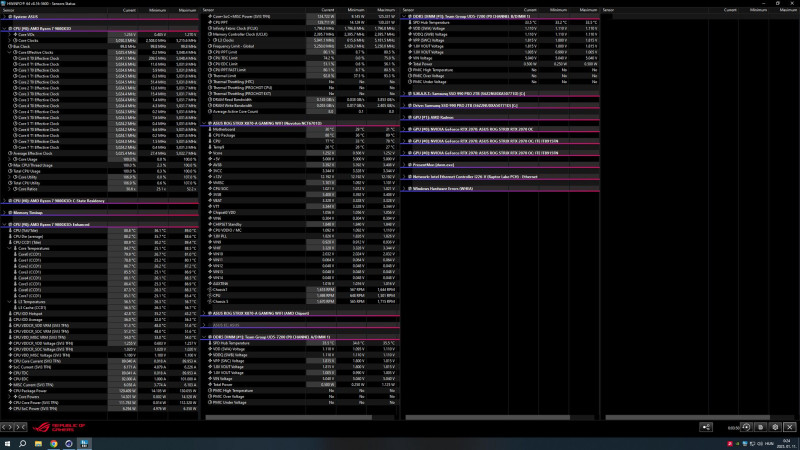Expand the S.M.A.R.T. Samsung SSD 990 PRO group
This screenshot has width=800, height=450.
coord(404,93)
